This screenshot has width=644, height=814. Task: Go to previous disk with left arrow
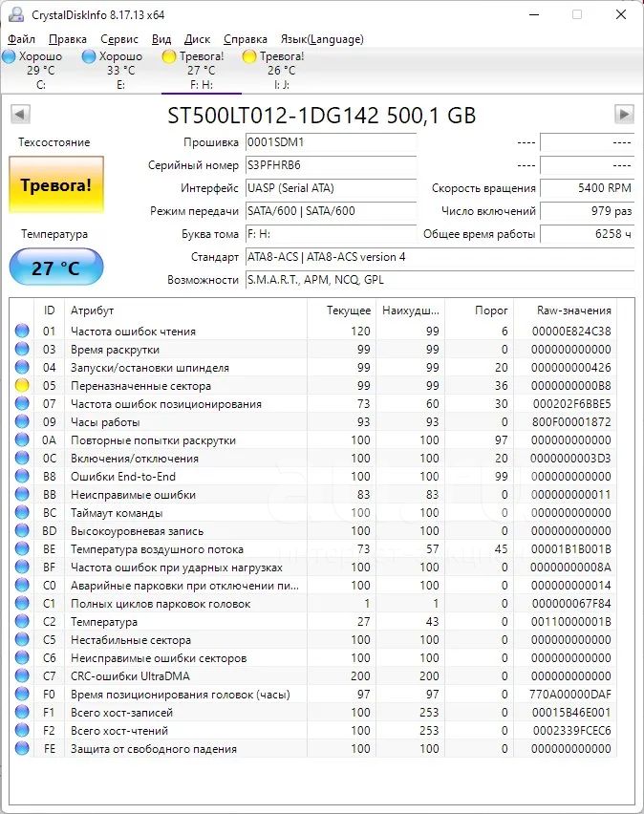click(x=20, y=115)
